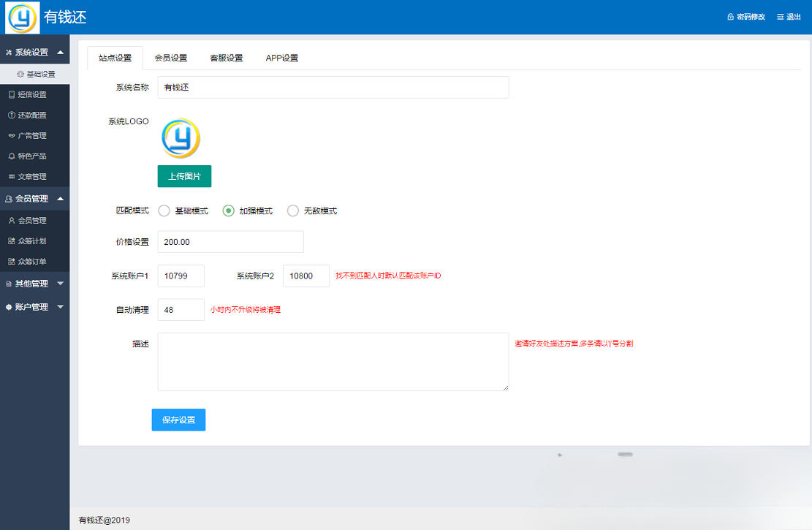Click the 上传图片 upload button
The image size is (812, 530).
(184, 176)
